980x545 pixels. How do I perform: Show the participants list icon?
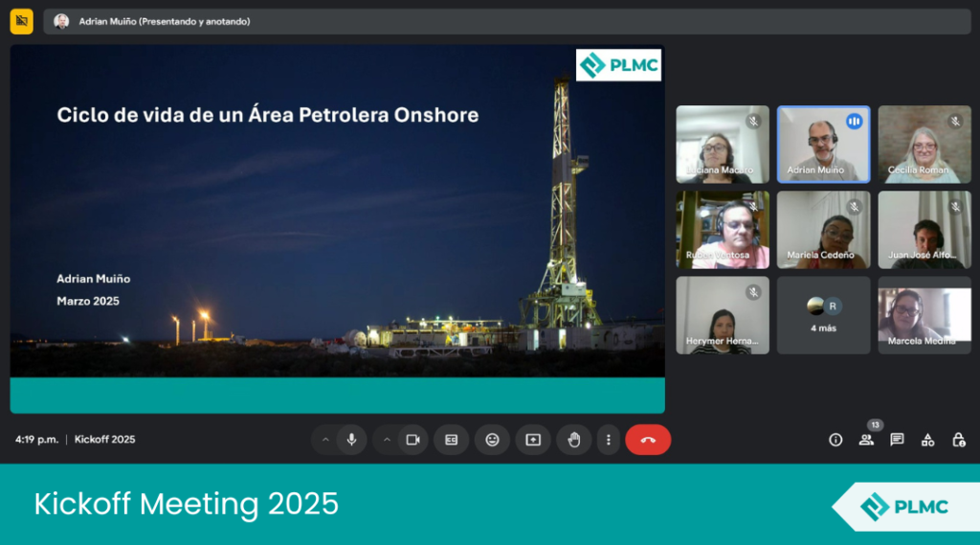click(x=866, y=440)
